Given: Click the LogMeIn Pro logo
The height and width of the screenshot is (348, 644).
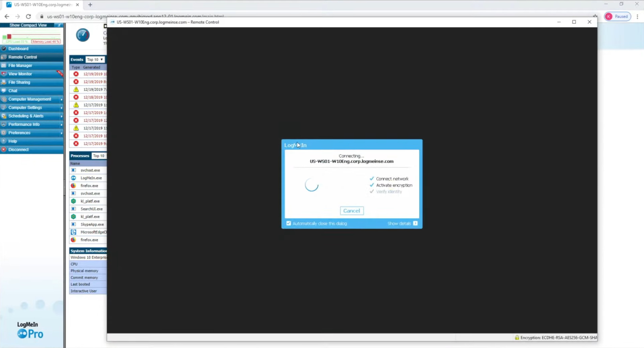Looking at the screenshot, I should coord(30,330).
